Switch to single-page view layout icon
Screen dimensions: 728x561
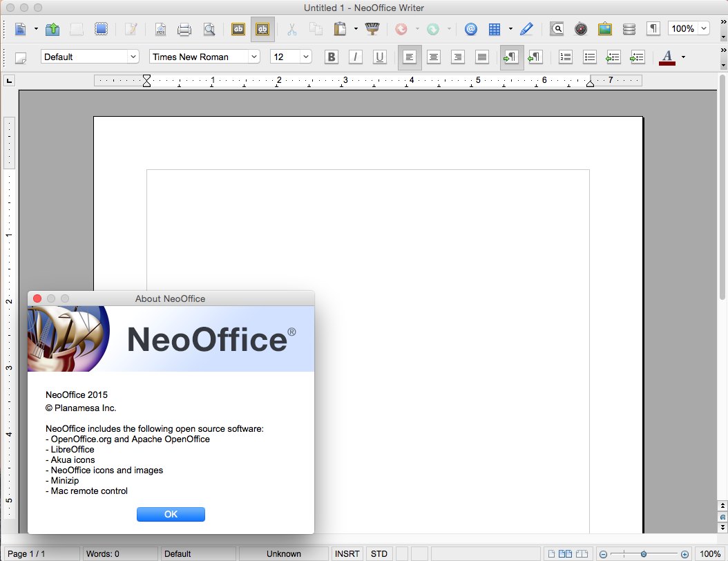click(x=551, y=554)
